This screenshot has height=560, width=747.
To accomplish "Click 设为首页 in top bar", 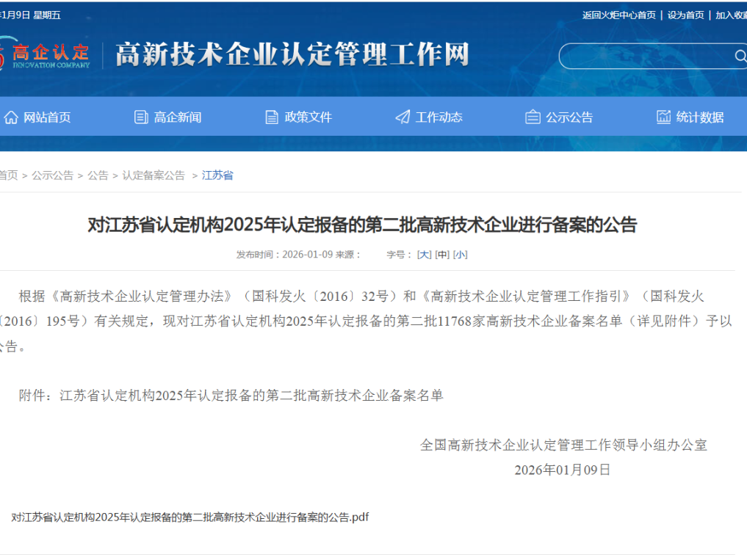I will tap(685, 15).
